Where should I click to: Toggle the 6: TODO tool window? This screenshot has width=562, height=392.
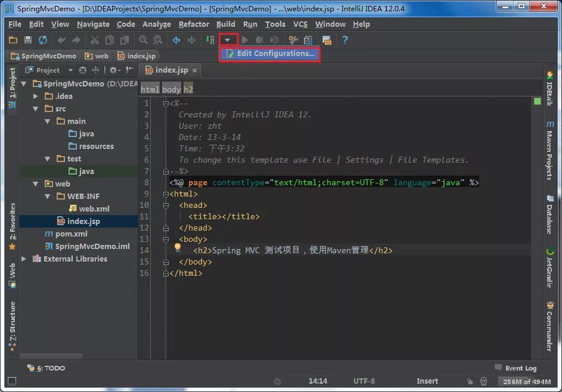(x=46, y=368)
